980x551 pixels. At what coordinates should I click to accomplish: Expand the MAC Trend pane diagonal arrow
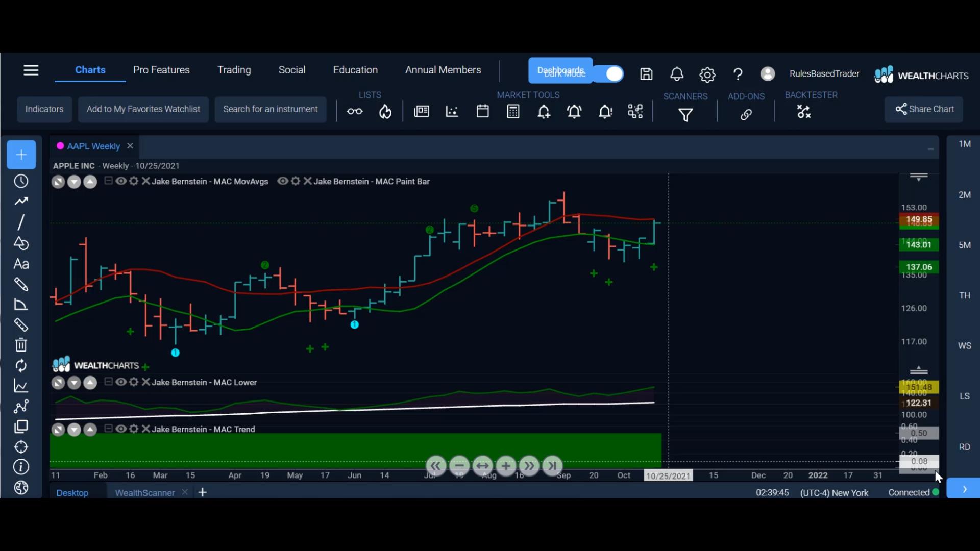(x=58, y=430)
